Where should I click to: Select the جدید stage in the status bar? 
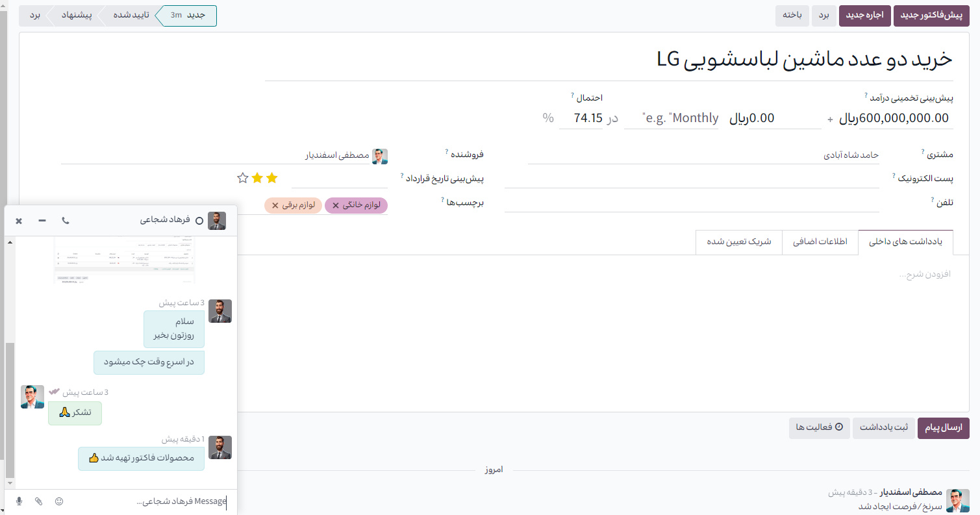pos(188,16)
